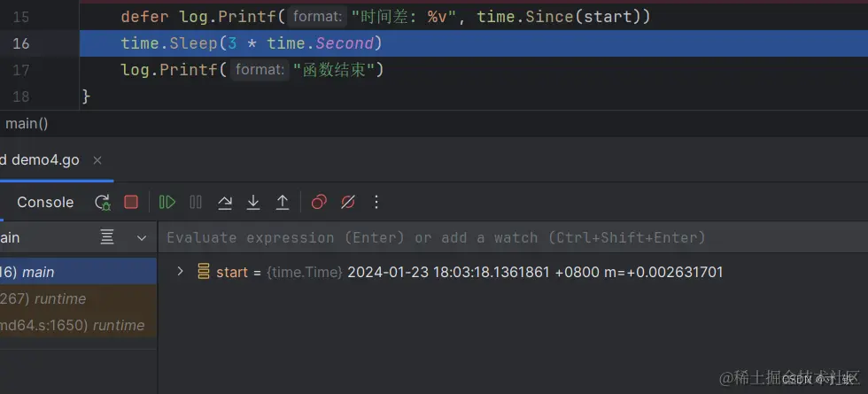Viewport: 868px width, 394px height.
Task: Click the time.Sleep code line
Action: pos(252,43)
